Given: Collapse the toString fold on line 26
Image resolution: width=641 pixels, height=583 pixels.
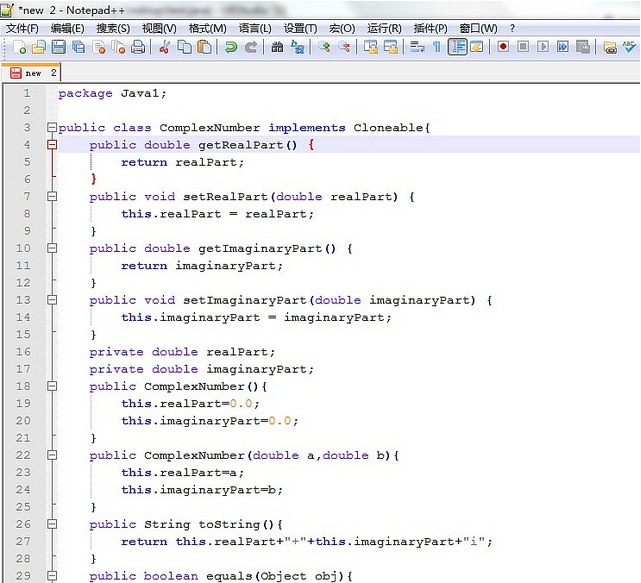Looking at the screenshot, I should point(52,524).
